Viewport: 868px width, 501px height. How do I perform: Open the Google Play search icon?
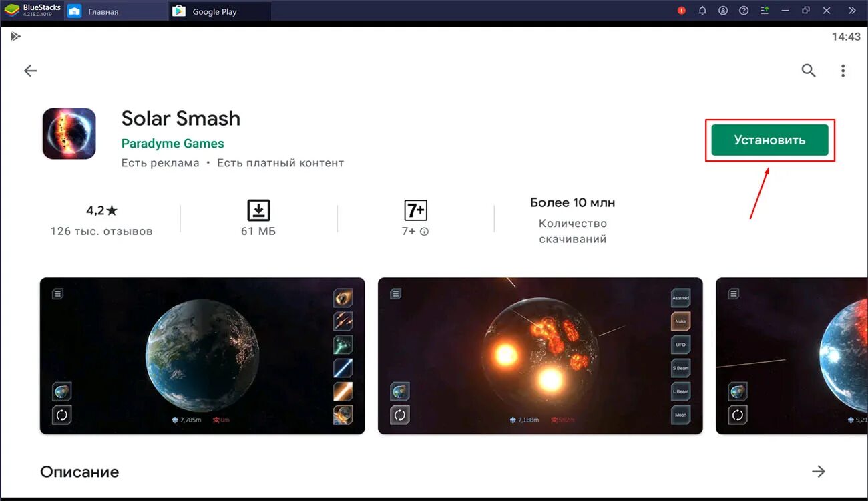tap(809, 70)
